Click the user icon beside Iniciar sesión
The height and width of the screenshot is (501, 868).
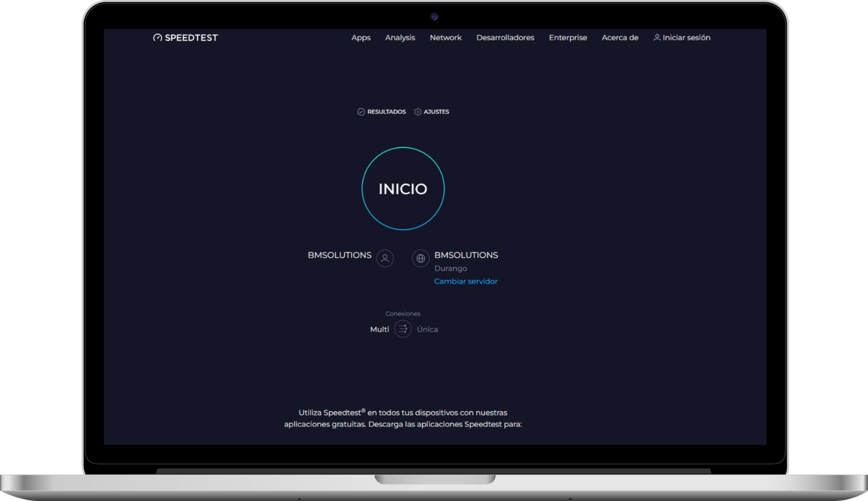657,37
